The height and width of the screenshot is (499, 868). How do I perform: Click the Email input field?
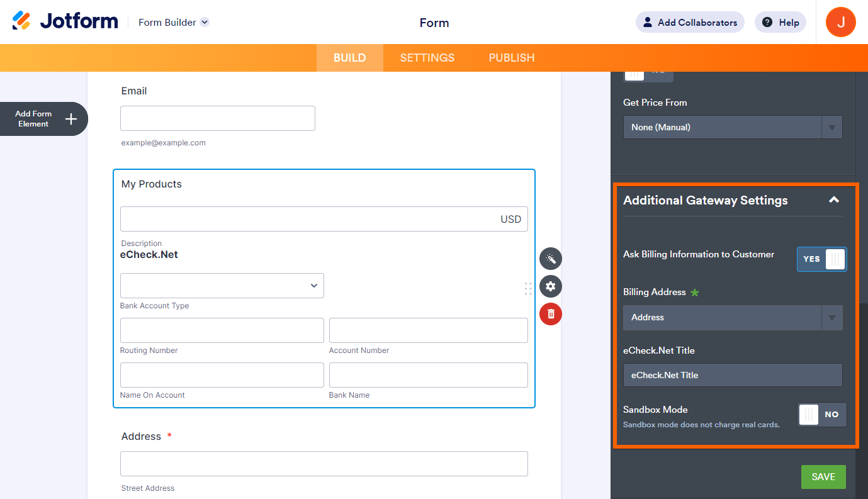(x=218, y=118)
